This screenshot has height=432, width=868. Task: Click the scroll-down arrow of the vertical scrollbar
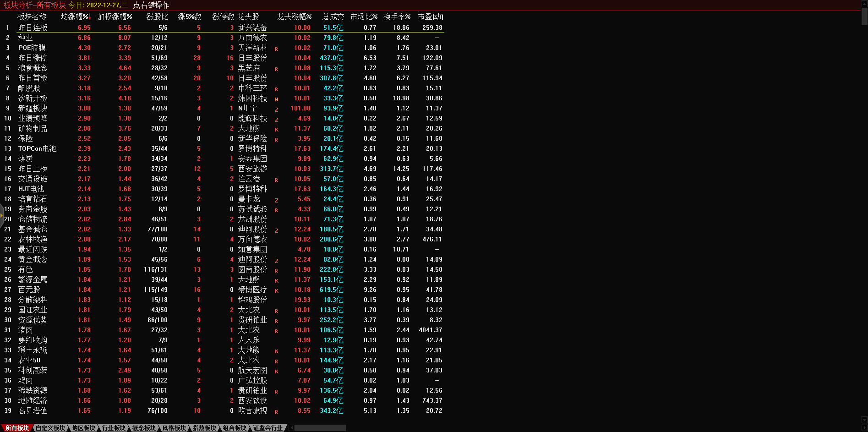[x=864, y=420]
